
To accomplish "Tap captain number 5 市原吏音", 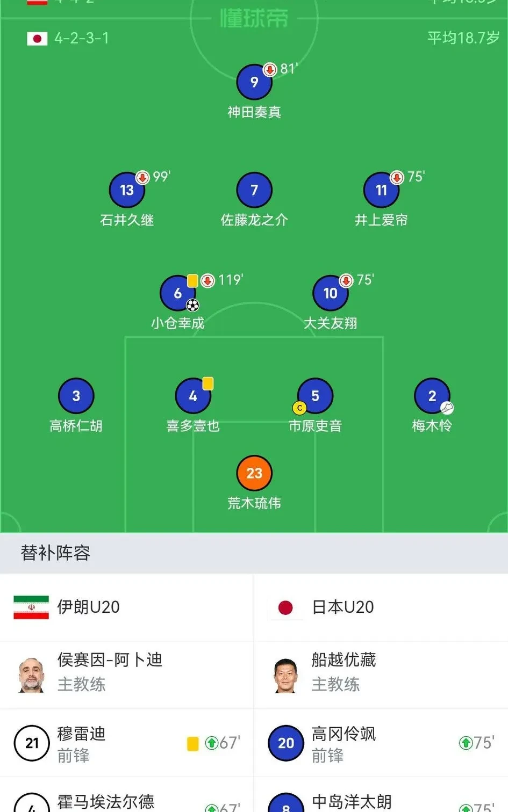I will [315, 396].
